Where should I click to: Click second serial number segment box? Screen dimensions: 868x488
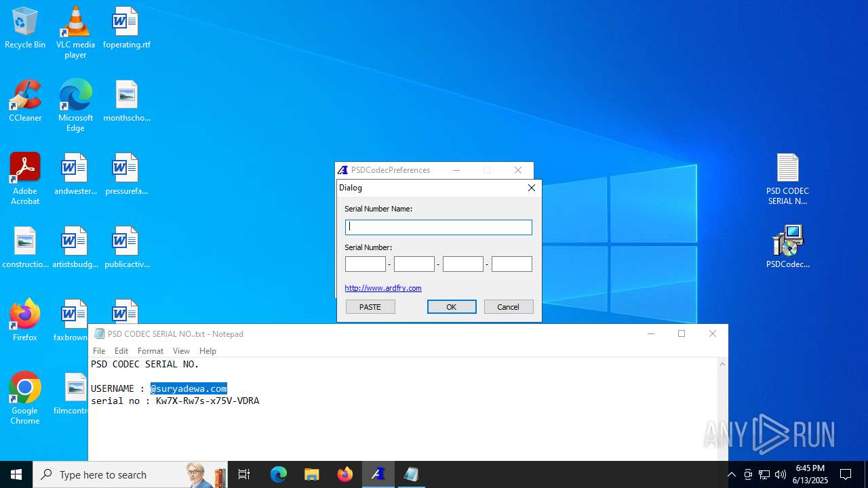coord(414,264)
